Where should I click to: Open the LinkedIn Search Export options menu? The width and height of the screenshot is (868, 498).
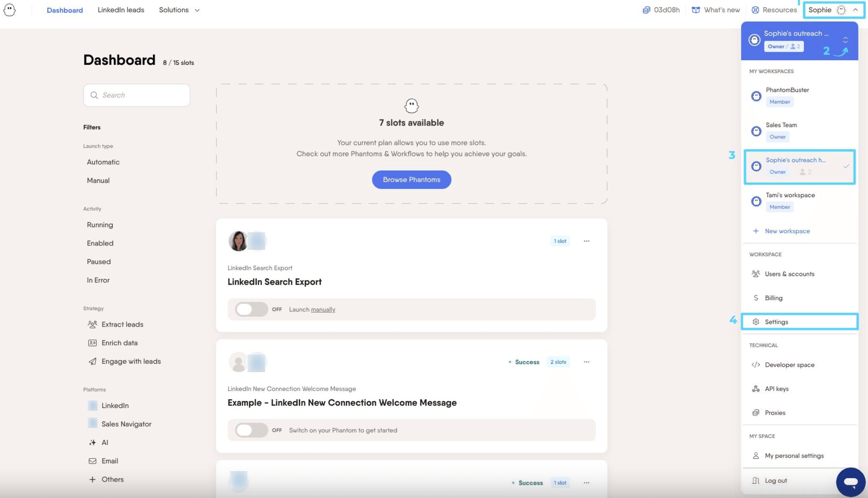pos(586,241)
